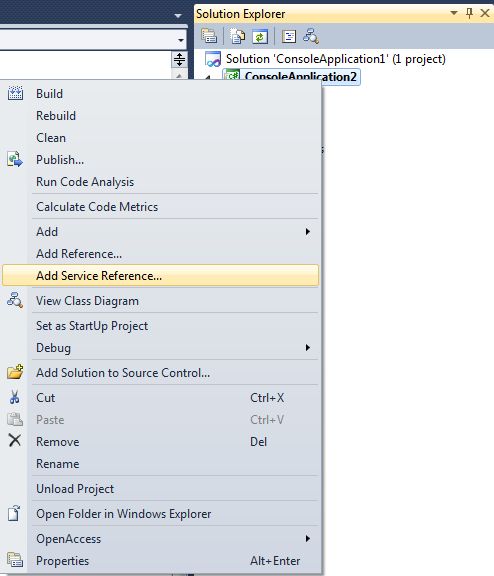
Task: Open Properties from the context menu
Action: click(161, 561)
